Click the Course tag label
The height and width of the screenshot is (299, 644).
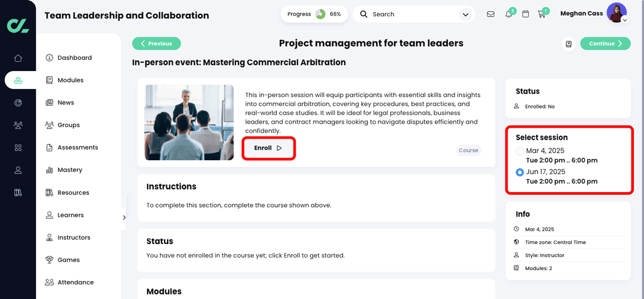(x=468, y=151)
